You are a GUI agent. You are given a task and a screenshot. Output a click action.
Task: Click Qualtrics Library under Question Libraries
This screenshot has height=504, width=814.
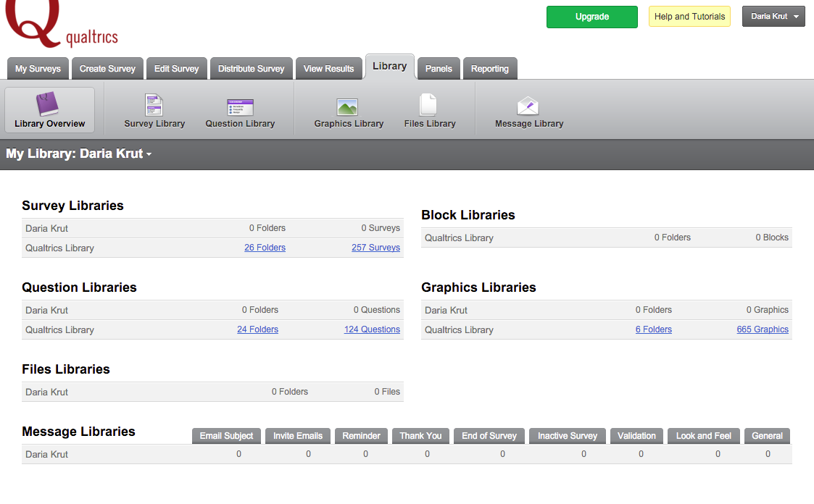point(59,329)
